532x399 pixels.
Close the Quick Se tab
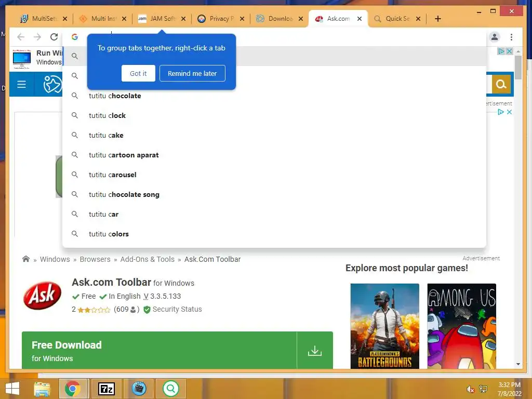(x=418, y=19)
